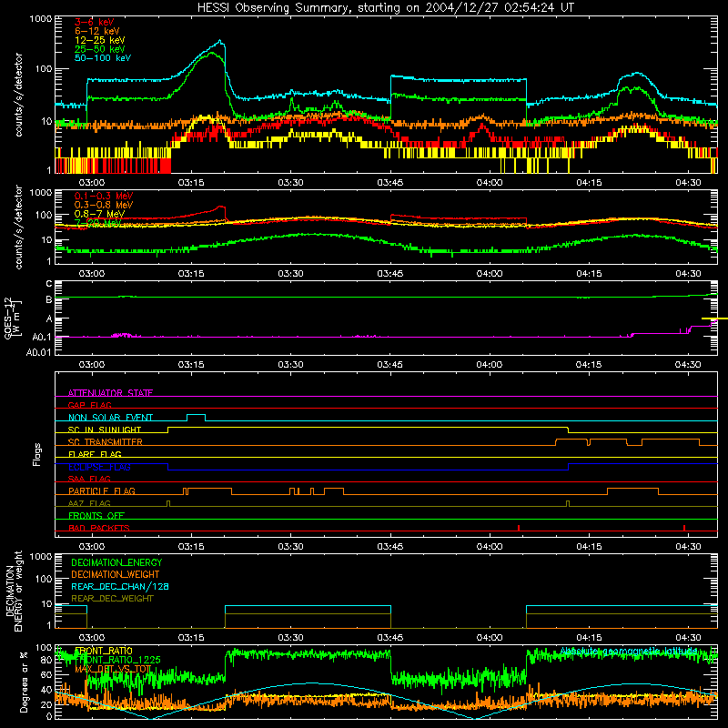
Task: Click the DECIMATION_ENERGY legend label
Action: click(x=116, y=562)
